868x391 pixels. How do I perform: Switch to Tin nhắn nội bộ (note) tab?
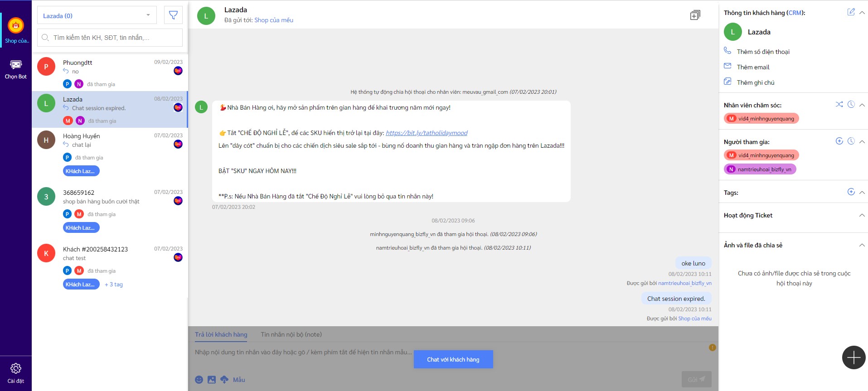click(291, 334)
